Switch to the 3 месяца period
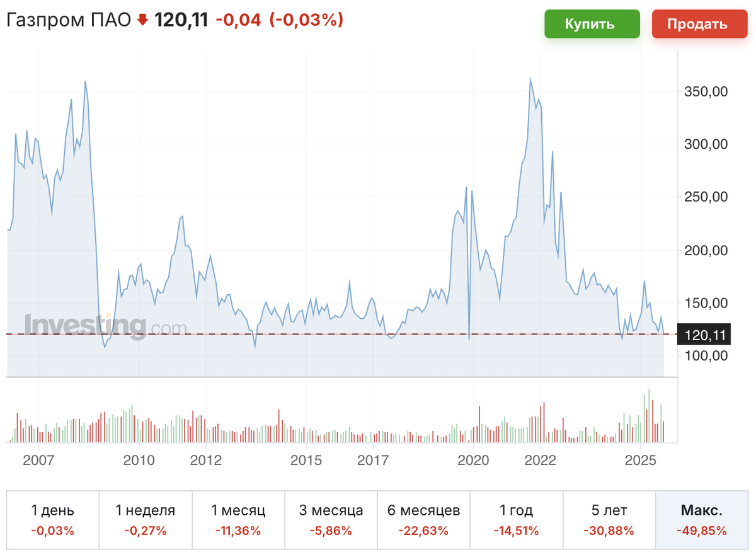Image resolution: width=756 pixels, height=557 pixels. pyautogui.click(x=331, y=519)
